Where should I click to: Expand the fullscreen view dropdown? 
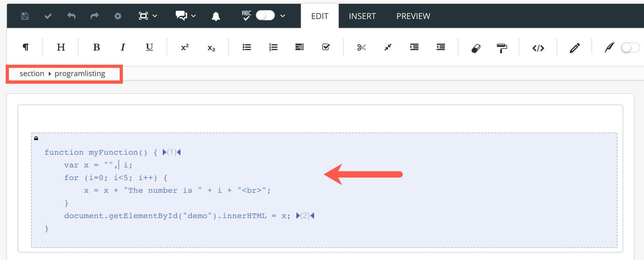coord(155,16)
